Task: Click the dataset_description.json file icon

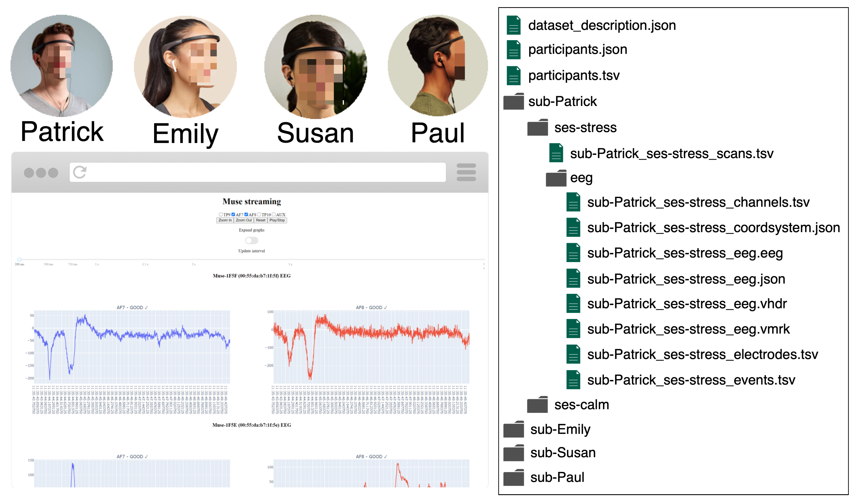Action: (x=513, y=25)
